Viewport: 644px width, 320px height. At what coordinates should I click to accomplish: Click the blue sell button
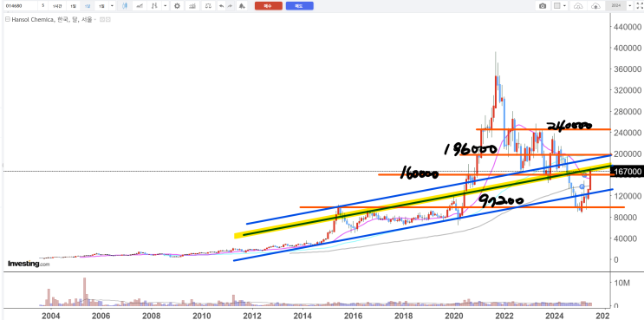coord(299,6)
